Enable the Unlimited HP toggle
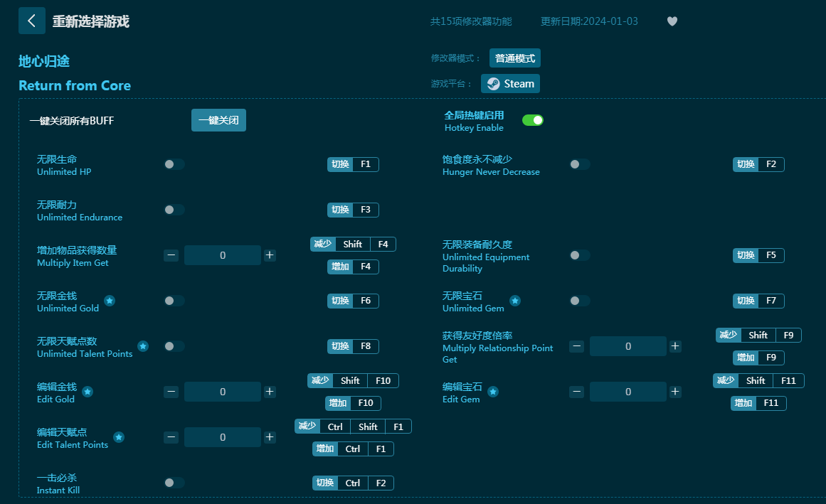 click(174, 164)
